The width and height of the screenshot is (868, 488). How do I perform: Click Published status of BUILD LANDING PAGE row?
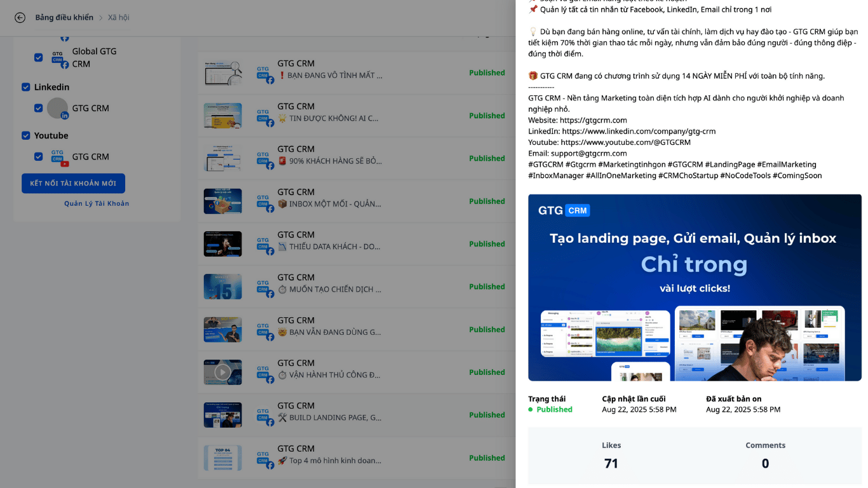(x=487, y=415)
